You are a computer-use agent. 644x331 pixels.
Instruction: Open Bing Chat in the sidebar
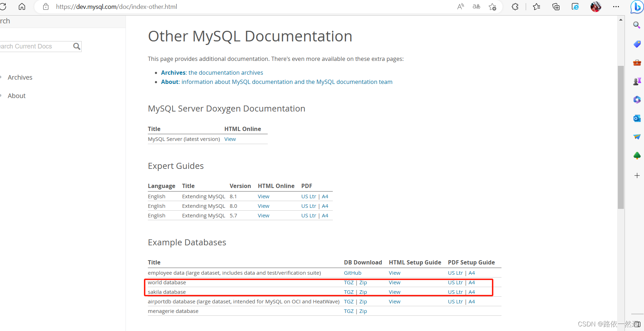click(637, 7)
